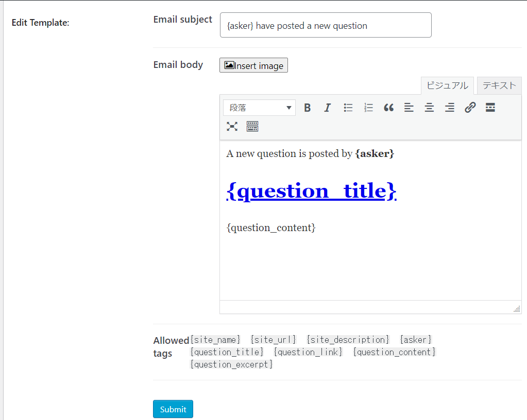Align text to the right
The height and width of the screenshot is (420, 527).
coord(450,108)
